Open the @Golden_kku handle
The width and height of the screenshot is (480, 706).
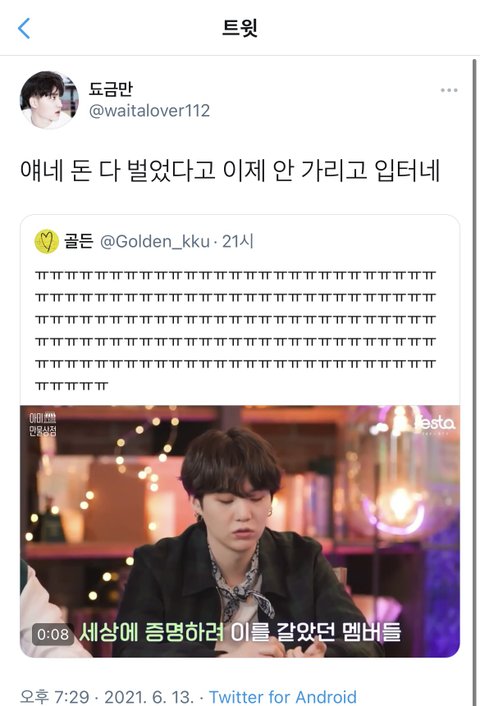coord(154,242)
